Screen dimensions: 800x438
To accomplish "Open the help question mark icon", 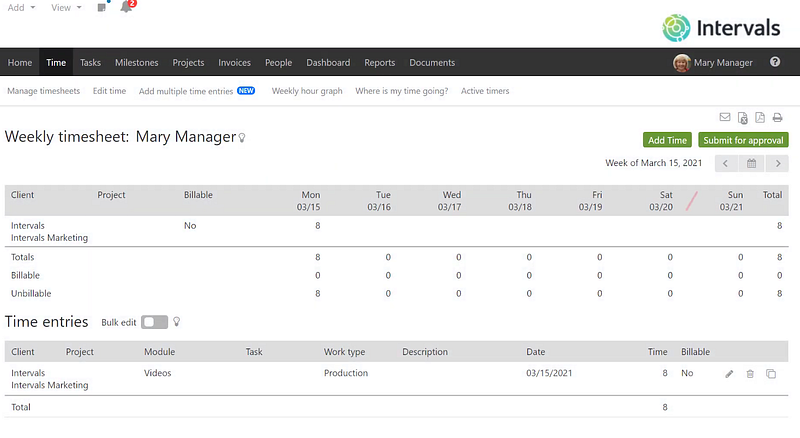I will (x=775, y=62).
